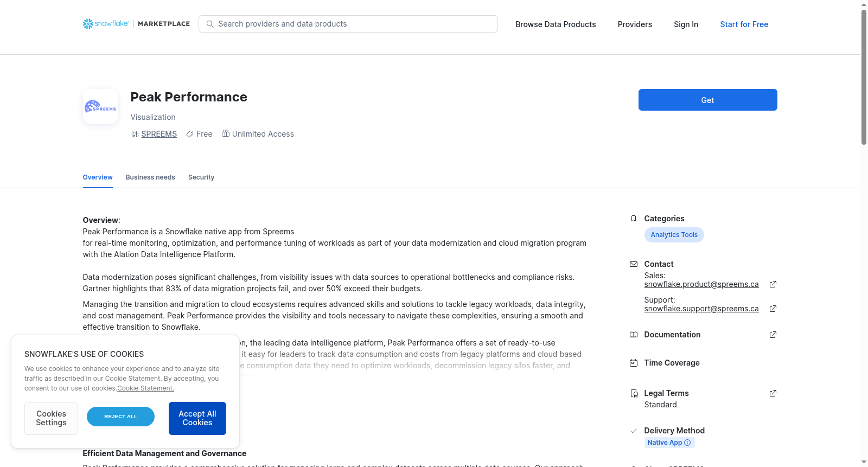
Task: Email snowflake.support@spreems.ca support address
Action: [x=701, y=309]
